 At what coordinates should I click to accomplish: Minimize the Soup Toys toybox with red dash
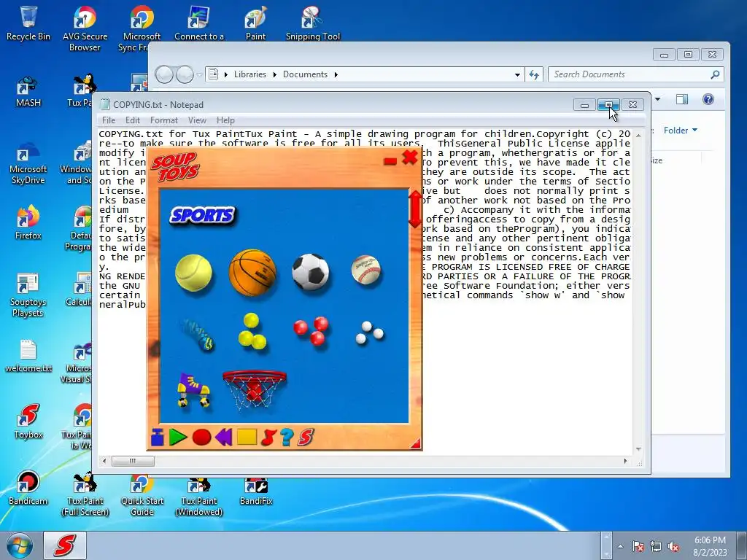pos(390,161)
